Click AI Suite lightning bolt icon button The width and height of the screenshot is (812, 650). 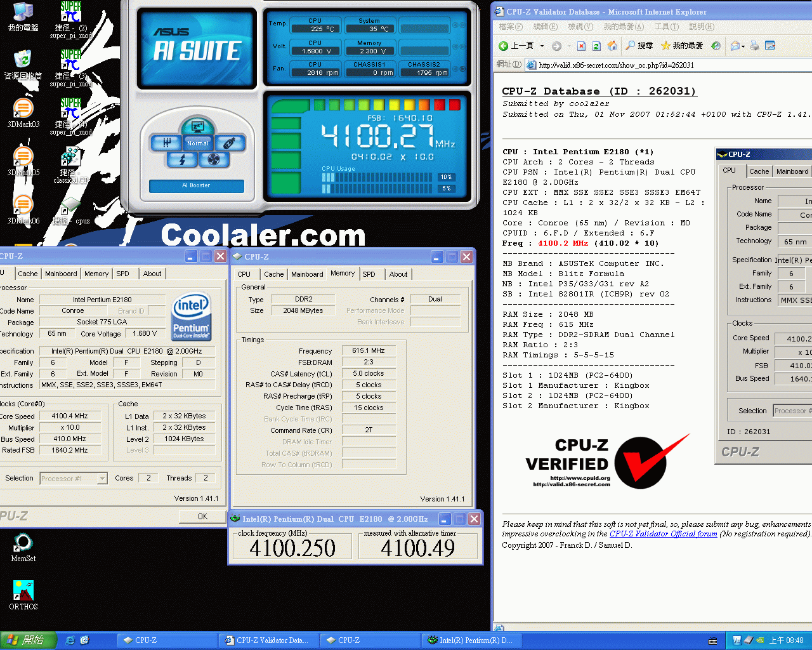[182, 159]
